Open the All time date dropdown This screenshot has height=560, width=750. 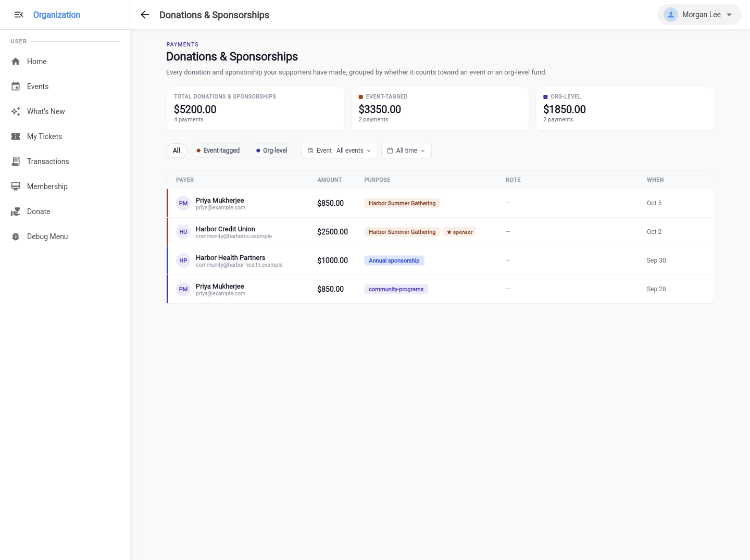coord(406,151)
